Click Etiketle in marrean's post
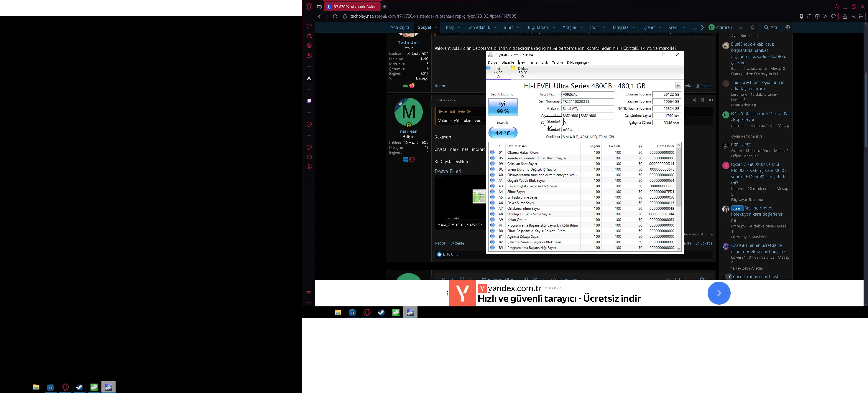 (704, 243)
